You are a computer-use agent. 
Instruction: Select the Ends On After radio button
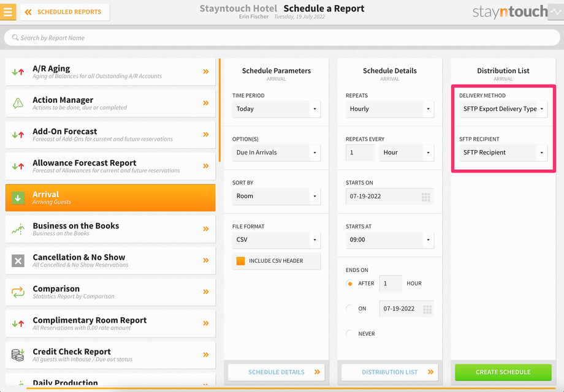pyautogui.click(x=349, y=284)
